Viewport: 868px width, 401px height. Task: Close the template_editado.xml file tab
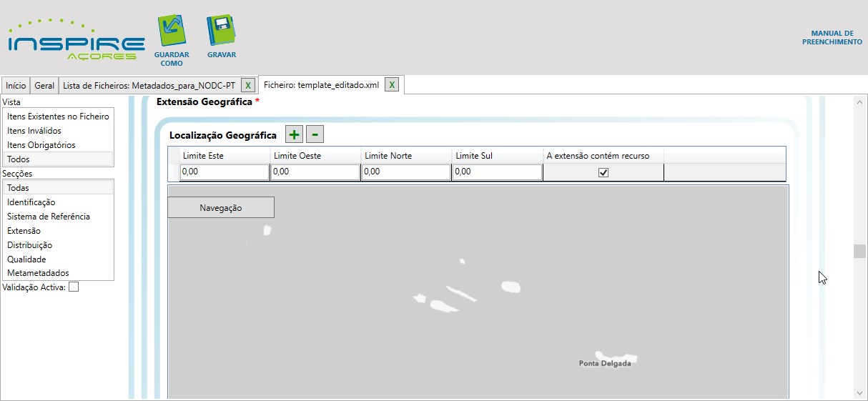point(391,85)
